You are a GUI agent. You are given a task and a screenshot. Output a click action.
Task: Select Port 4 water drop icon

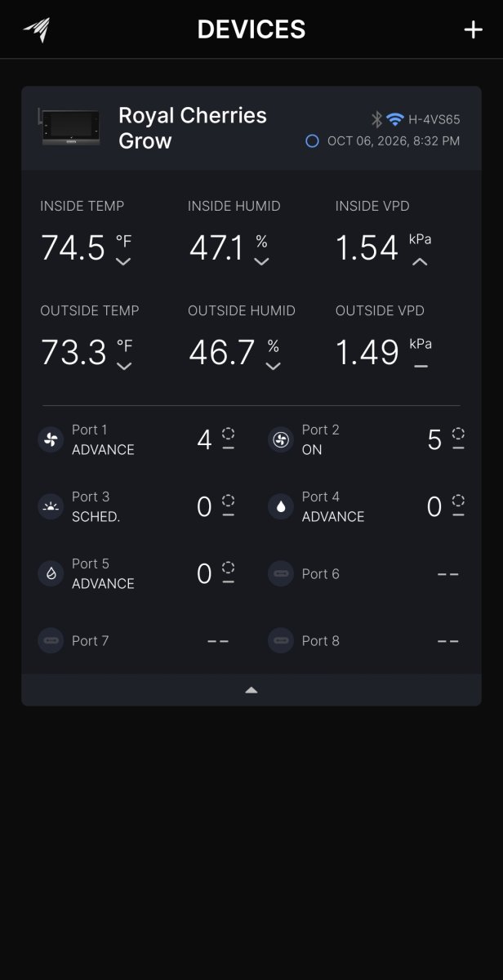(281, 507)
